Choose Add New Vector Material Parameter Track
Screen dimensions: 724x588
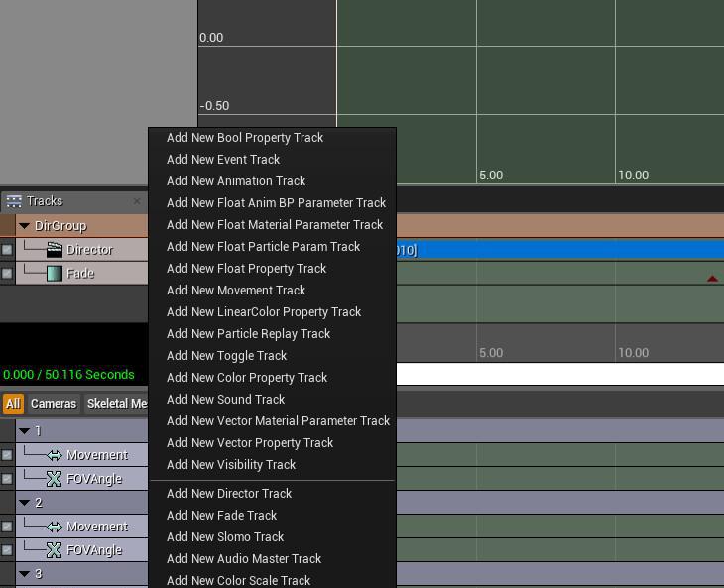click(x=272, y=421)
